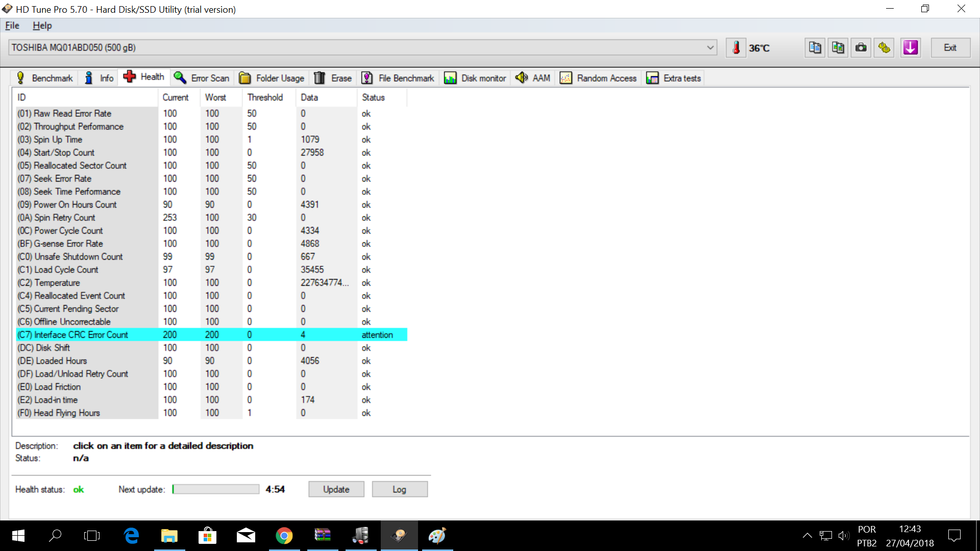The width and height of the screenshot is (980, 551).
Task: Open the Extra tests tab
Action: pyautogui.click(x=674, y=78)
